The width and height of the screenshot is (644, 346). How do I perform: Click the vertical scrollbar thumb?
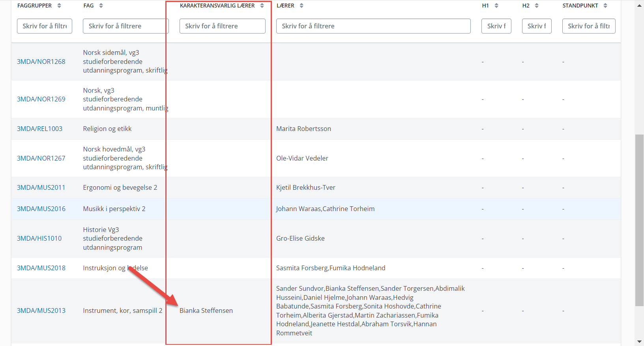tap(639, 220)
